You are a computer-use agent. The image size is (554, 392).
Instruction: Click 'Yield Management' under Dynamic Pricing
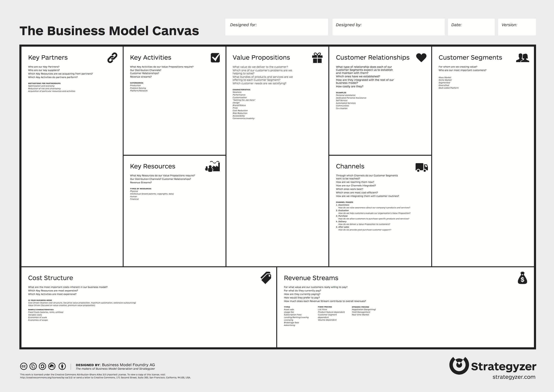point(361,312)
